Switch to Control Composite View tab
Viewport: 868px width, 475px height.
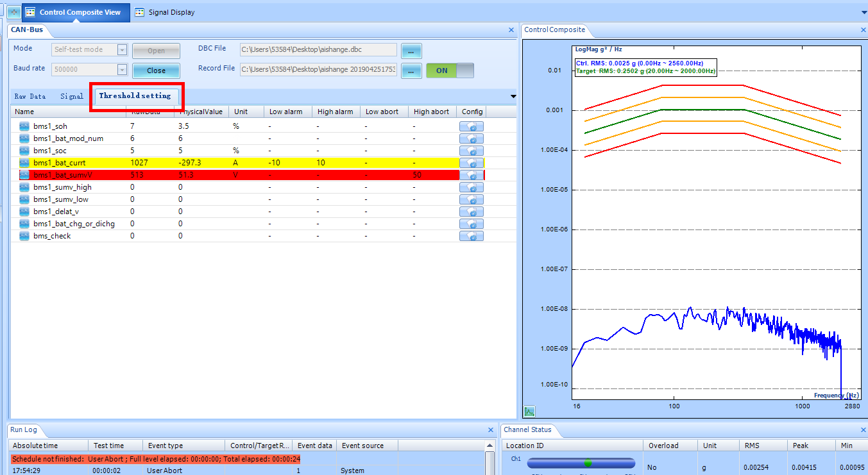[x=76, y=12]
